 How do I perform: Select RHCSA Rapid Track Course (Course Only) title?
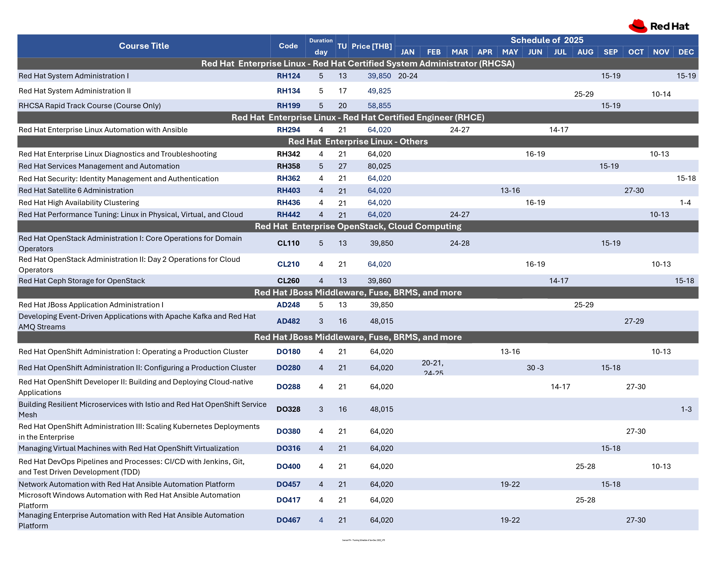[x=90, y=106]
